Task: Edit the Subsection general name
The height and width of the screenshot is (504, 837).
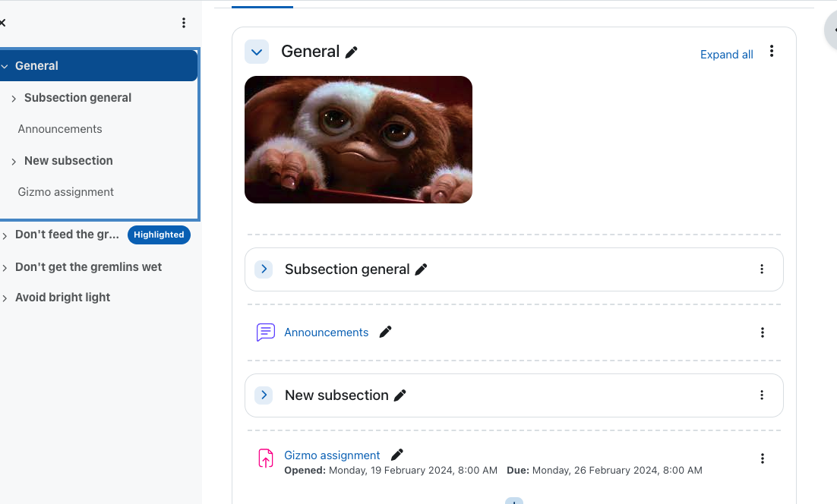Action: coord(422,269)
